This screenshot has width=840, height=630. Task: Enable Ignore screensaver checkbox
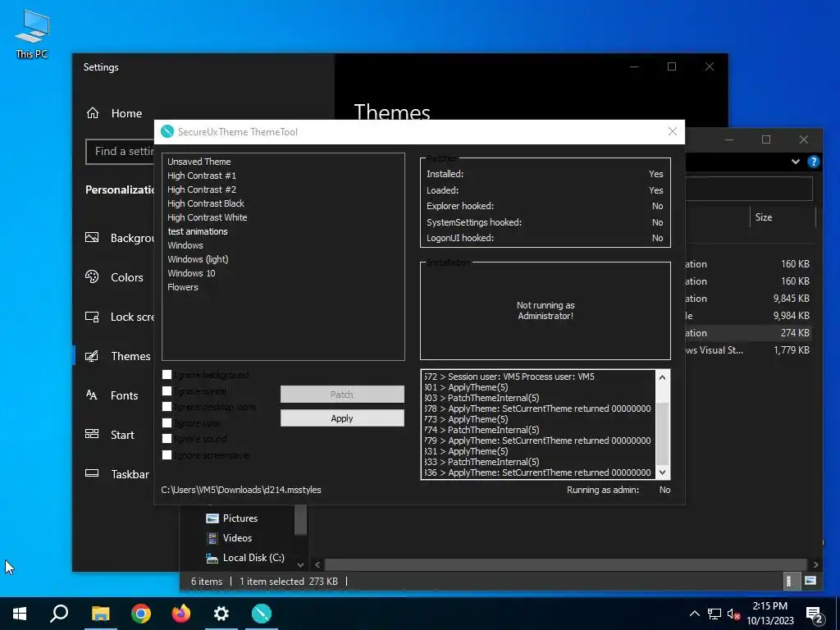[x=167, y=454]
